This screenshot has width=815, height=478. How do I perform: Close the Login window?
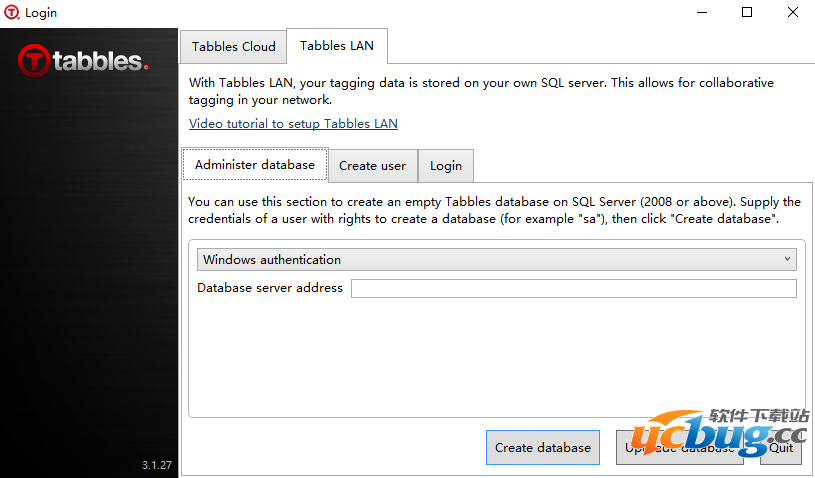pos(792,12)
